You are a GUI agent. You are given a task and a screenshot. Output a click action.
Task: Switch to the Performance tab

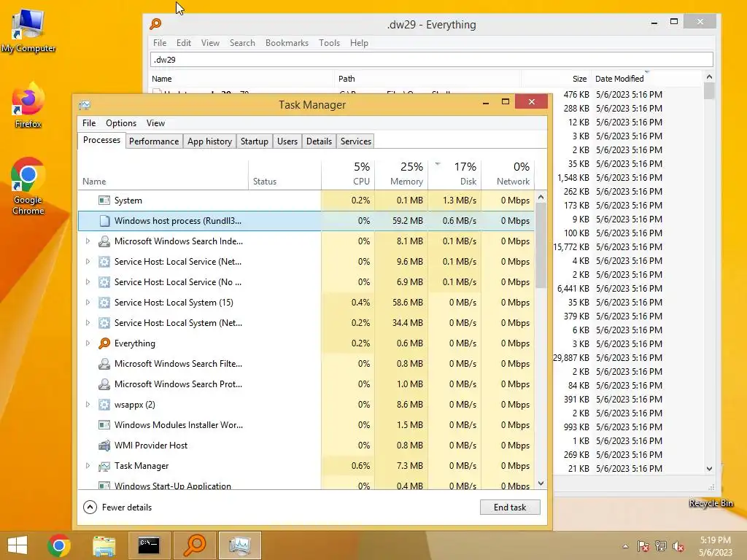(154, 141)
